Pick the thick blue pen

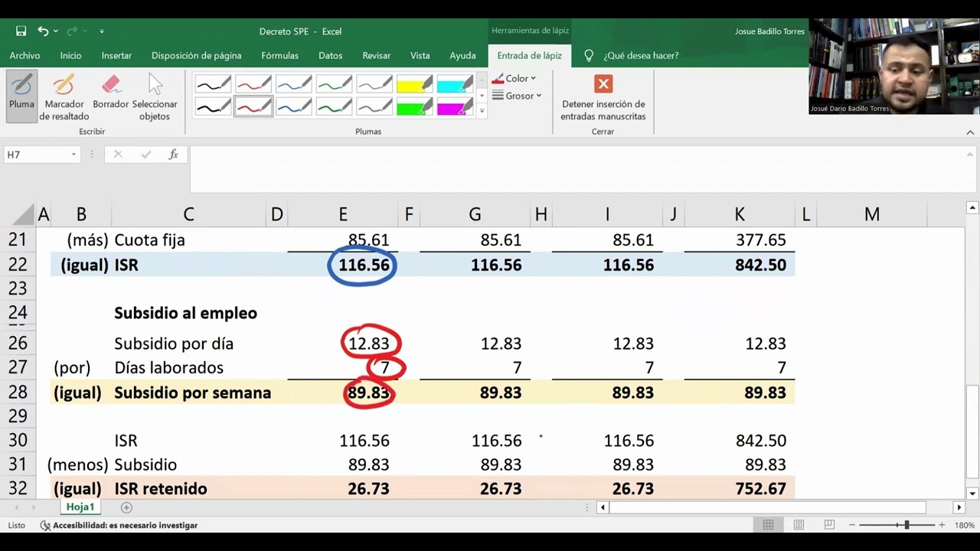click(294, 106)
